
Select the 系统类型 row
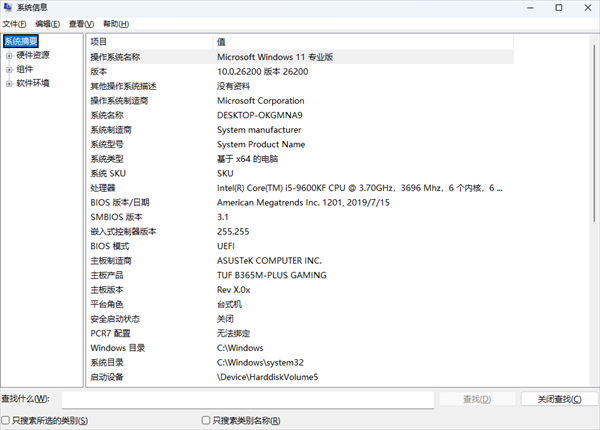301,159
